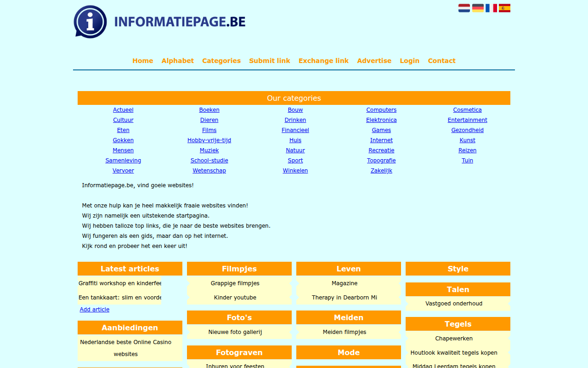Open the Bouw category
Viewport: 588px width, 368px height.
295,110
